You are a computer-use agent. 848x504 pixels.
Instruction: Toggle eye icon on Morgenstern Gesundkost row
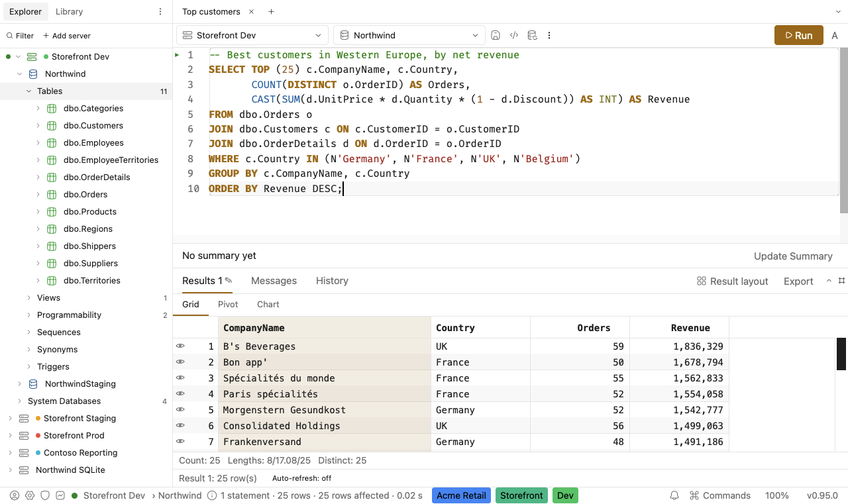point(180,409)
